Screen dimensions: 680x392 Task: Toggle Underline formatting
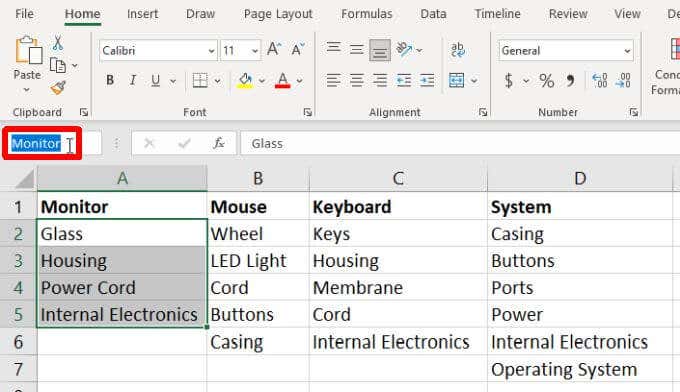(x=155, y=80)
